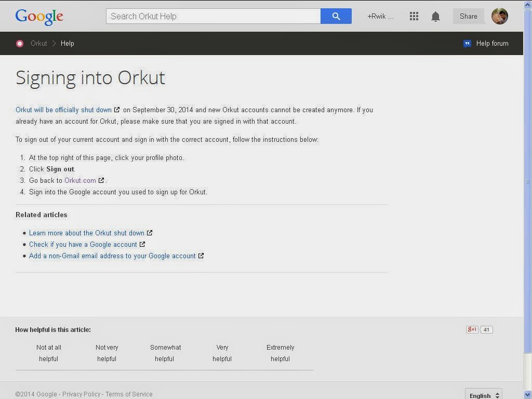Screen dimensions: 532x399
Task: Click the scrollbar down arrow
Action: point(528,395)
